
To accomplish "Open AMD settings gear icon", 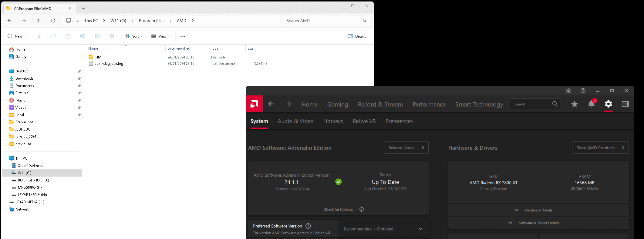I will tap(609, 104).
